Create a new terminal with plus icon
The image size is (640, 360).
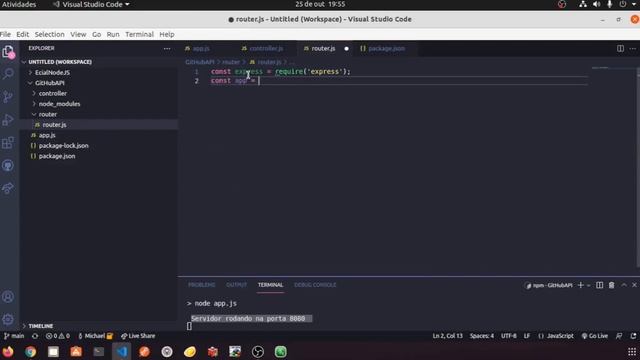click(580, 285)
